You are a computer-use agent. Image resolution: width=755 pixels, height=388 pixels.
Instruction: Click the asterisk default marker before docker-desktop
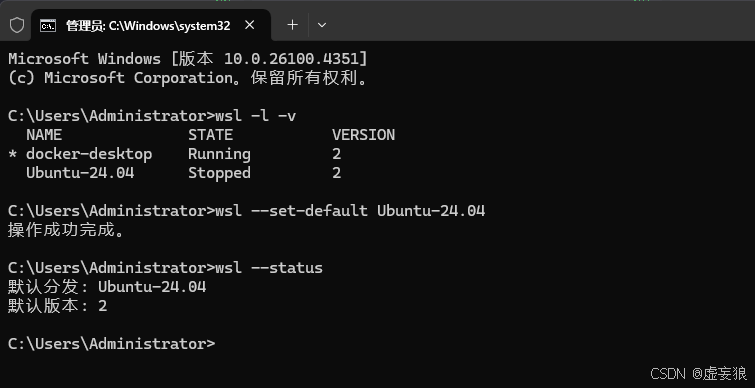(13, 155)
